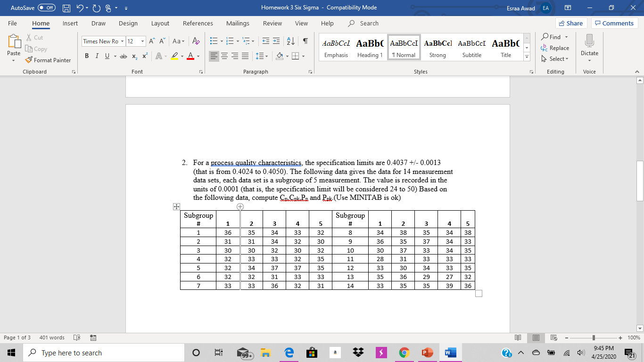Activate the Format Painter tool
The image size is (644, 362).
[49, 60]
